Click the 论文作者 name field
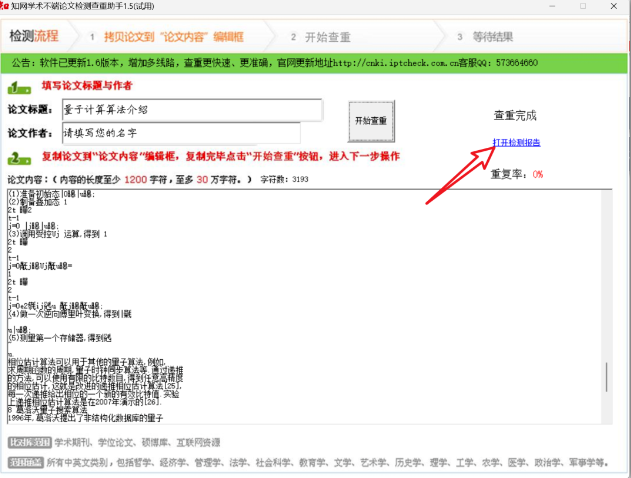The image size is (631, 478). pyautogui.click(x=180, y=132)
